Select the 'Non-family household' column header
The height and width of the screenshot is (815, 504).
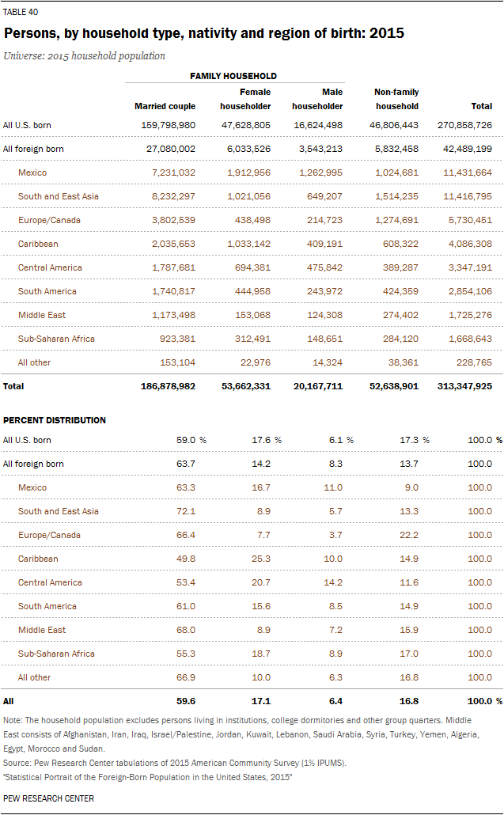[396, 99]
